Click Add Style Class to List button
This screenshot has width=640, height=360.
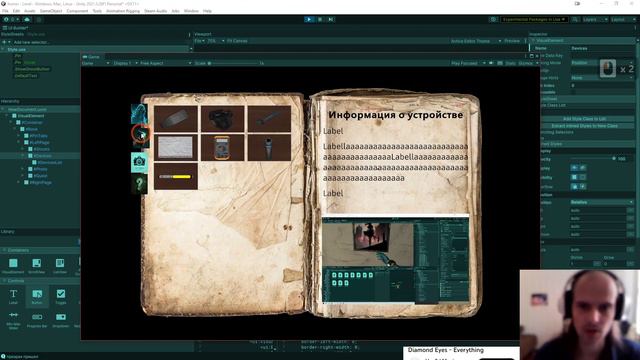pos(584,119)
